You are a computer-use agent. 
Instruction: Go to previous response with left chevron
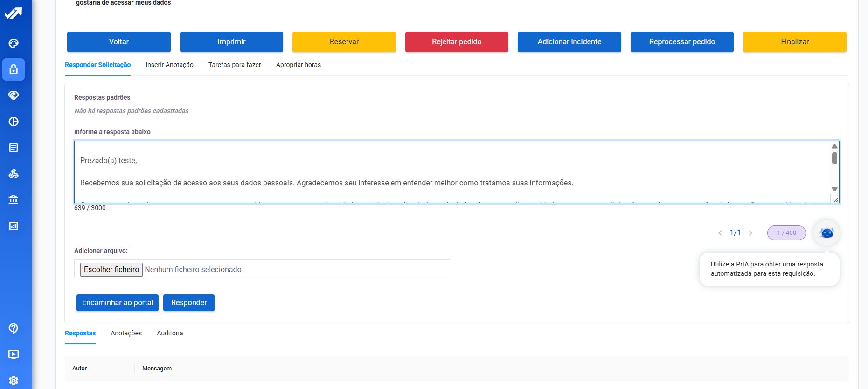[720, 233]
